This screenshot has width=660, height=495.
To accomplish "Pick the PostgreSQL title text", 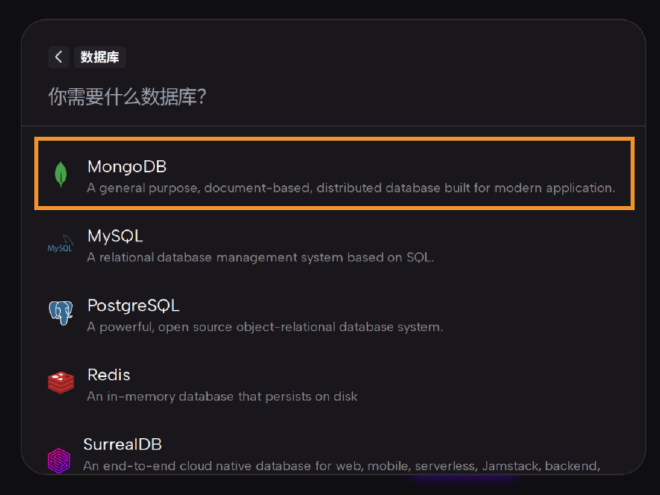I will pyautogui.click(x=133, y=305).
